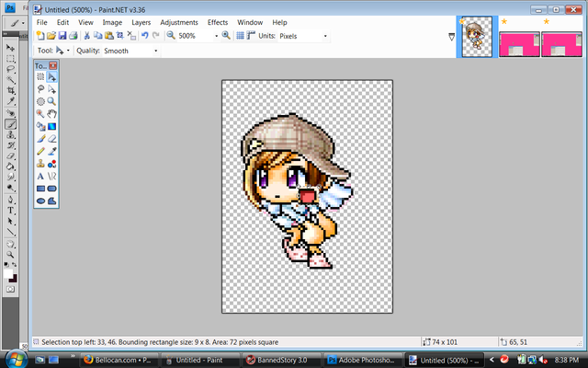
Task: Select the Color Picker tool in Tools panel
Action: click(x=51, y=151)
